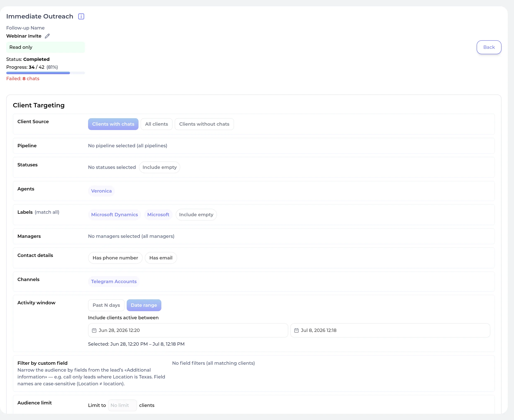Switch to Date range tab
The height and width of the screenshot is (420, 514).
(144, 305)
